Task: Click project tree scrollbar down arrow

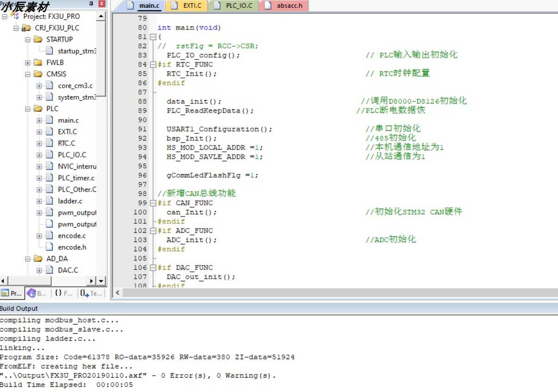Action: [x=101, y=281]
